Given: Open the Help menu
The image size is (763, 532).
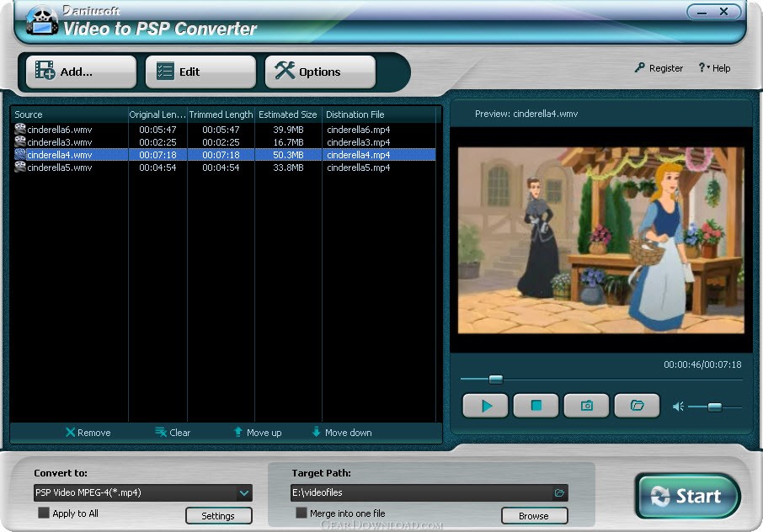Looking at the screenshot, I should click(714, 68).
